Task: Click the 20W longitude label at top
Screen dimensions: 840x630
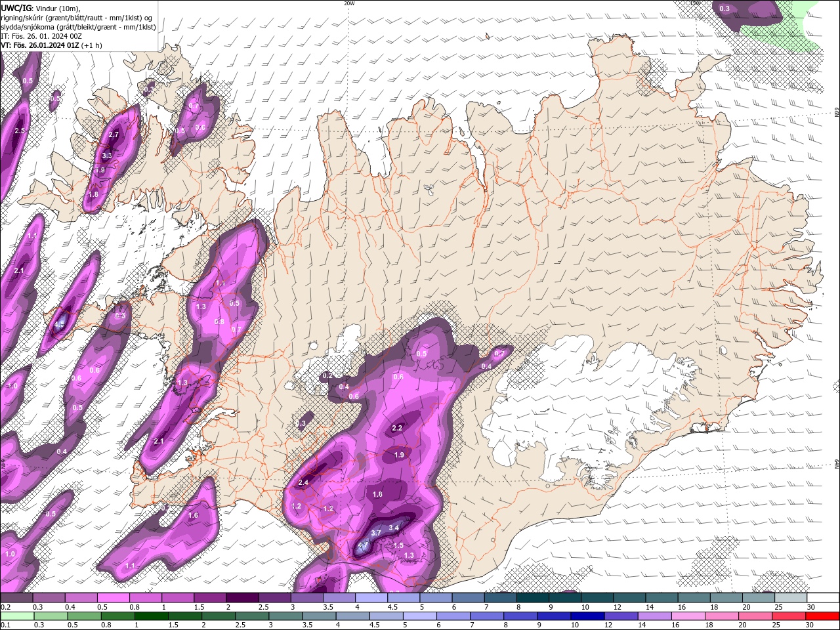Action: click(349, 3)
